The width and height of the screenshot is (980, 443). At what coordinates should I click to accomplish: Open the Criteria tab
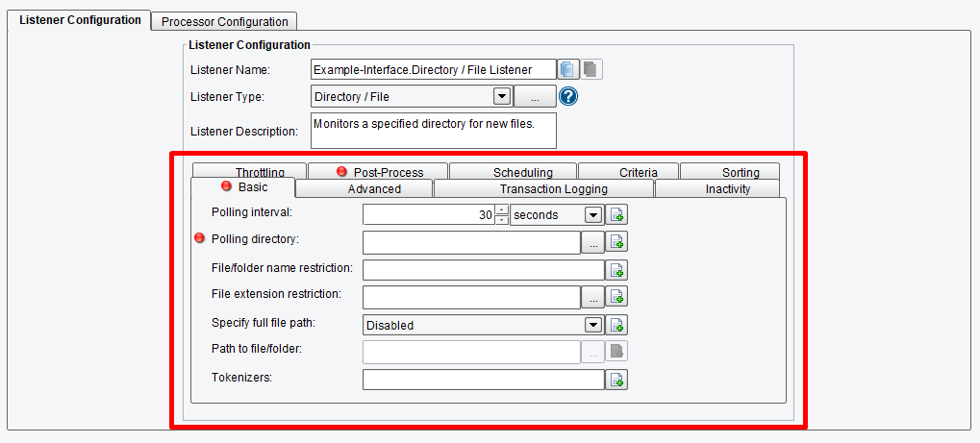pos(628,171)
